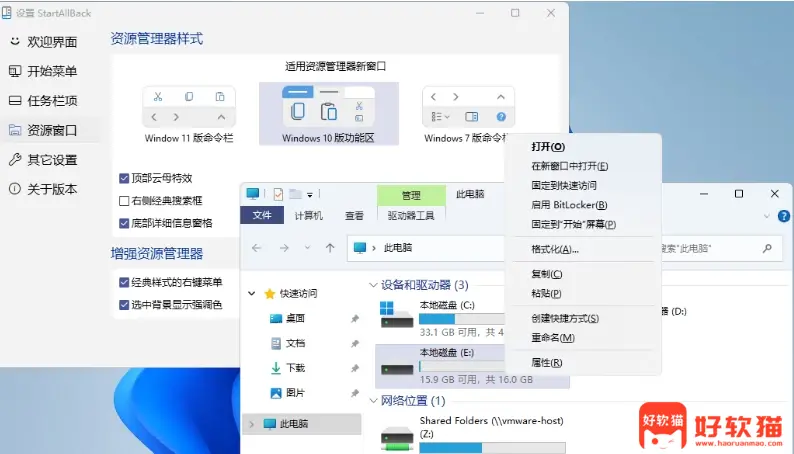Click the search magnifier icon
This screenshot has height=454, width=794.
coord(767,249)
